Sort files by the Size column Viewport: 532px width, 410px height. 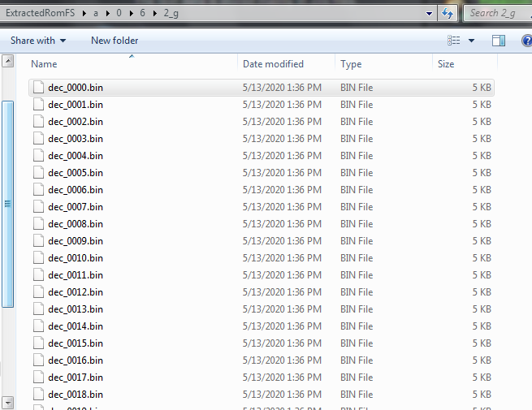point(446,64)
